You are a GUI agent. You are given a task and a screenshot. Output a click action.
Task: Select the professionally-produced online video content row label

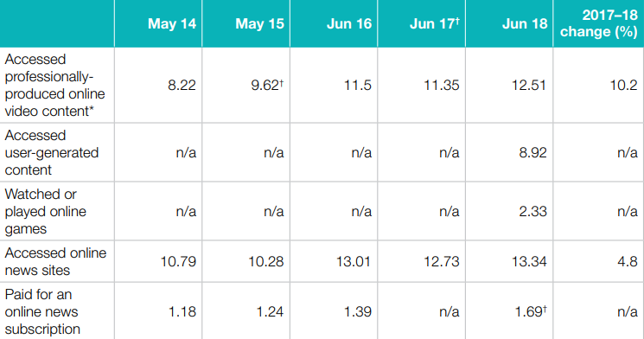click(55, 85)
